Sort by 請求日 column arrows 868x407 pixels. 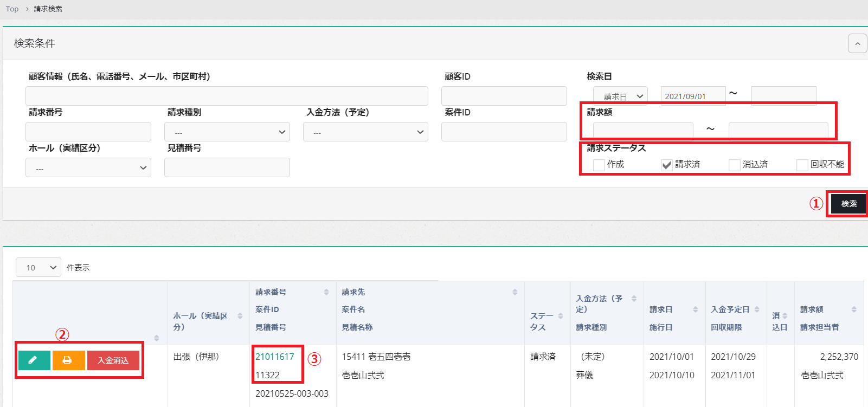695,309
